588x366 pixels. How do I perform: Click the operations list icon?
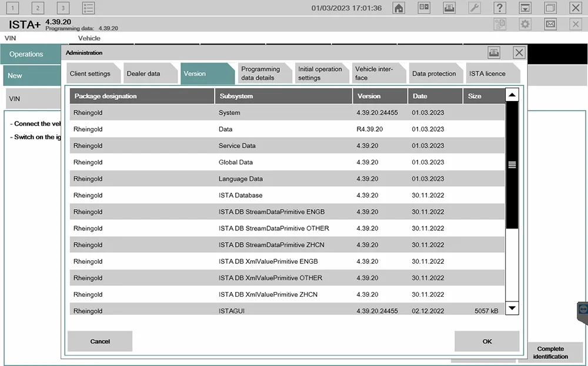click(x=88, y=8)
